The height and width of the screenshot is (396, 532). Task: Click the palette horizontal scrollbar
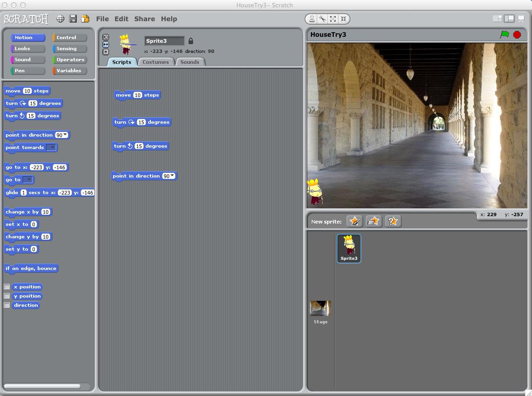[x=42, y=386]
